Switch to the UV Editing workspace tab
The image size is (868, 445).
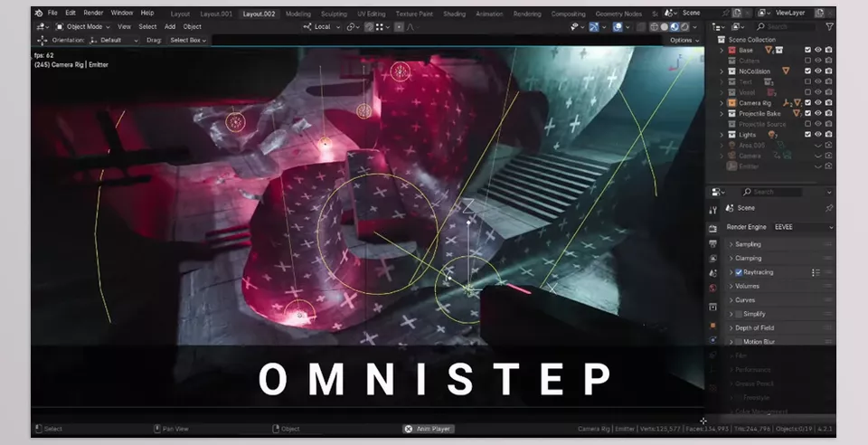pos(371,14)
